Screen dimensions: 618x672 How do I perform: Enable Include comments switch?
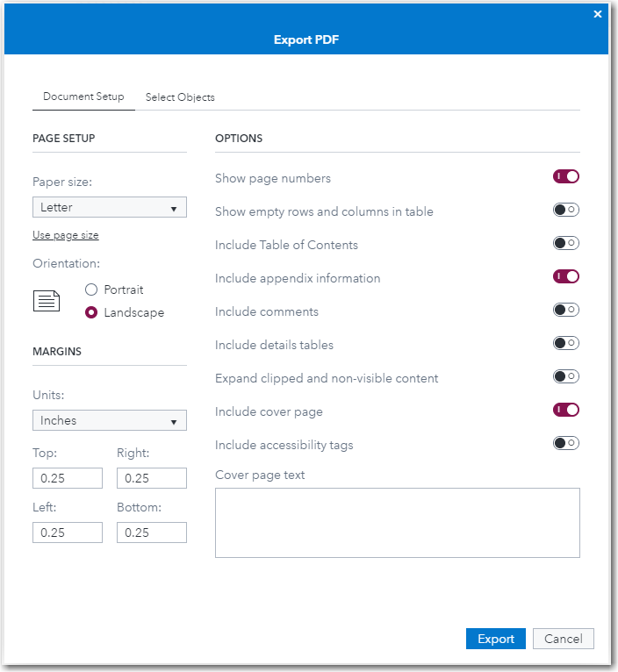[566, 310]
